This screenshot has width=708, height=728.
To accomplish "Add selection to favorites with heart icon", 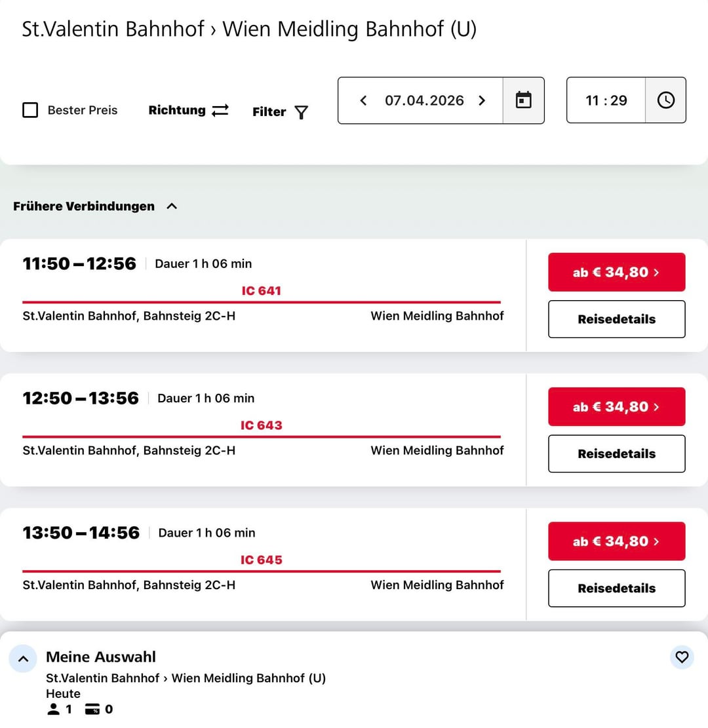I will (x=682, y=657).
